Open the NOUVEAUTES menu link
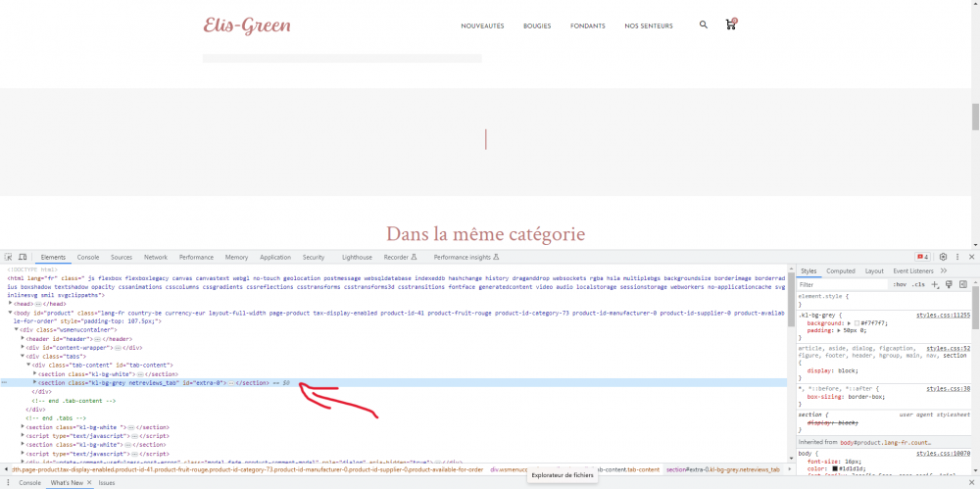The image size is (980, 489). pyautogui.click(x=482, y=26)
